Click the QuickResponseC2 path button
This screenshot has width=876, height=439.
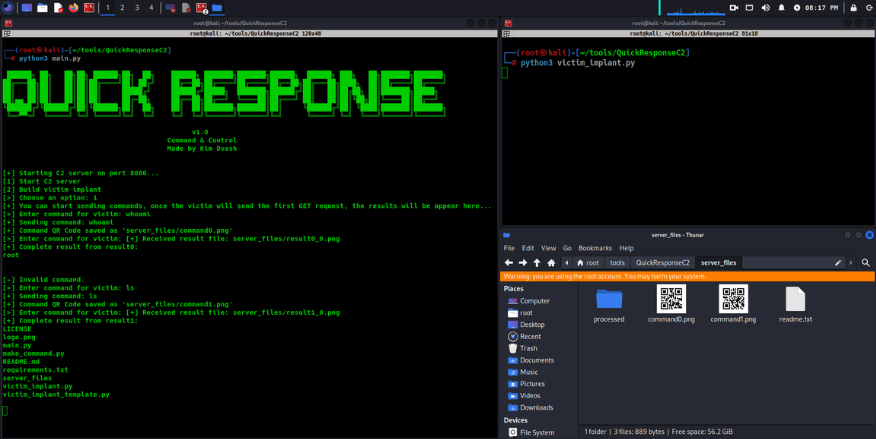(x=662, y=262)
